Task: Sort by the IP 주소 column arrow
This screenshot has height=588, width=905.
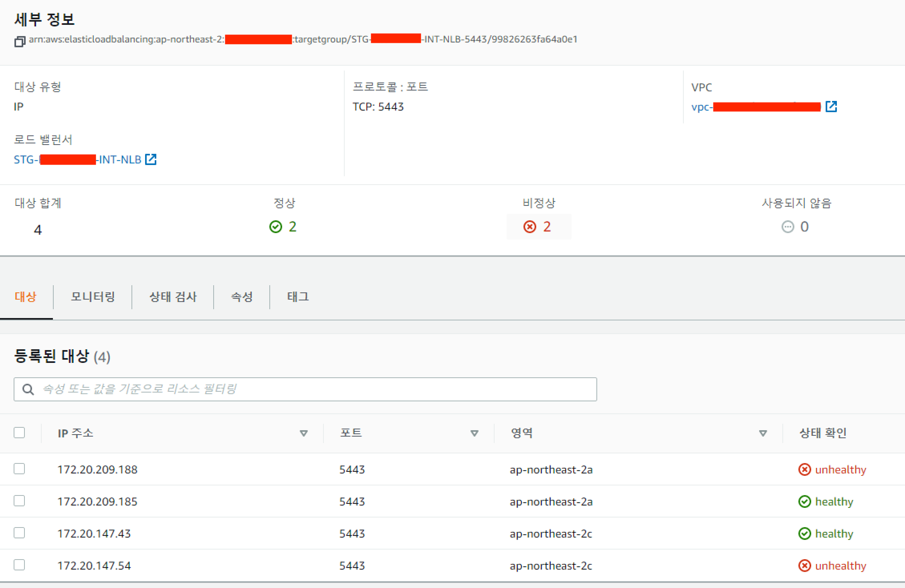Action: pyautogui.click(x=304, y=433)
